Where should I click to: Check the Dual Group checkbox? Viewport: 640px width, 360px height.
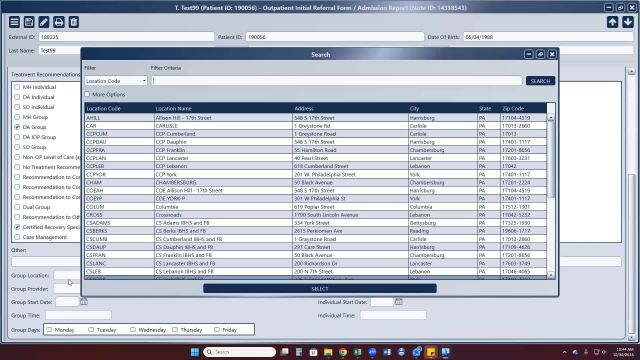(17, 207)
